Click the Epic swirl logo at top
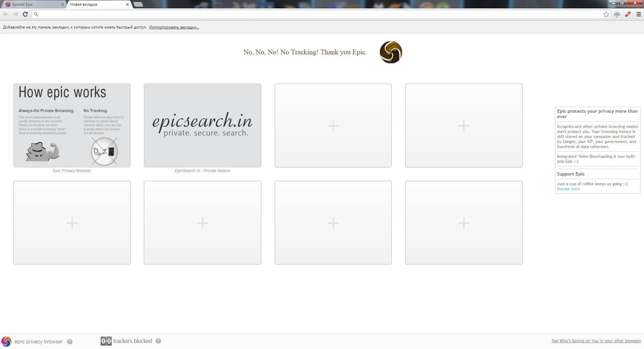 click(391, 52)
